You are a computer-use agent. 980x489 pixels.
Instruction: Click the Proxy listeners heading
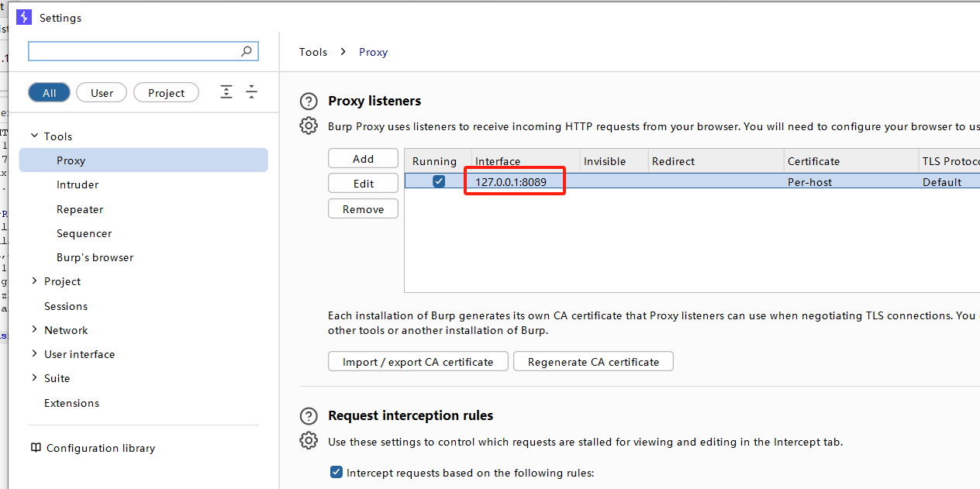pos(374,101)
